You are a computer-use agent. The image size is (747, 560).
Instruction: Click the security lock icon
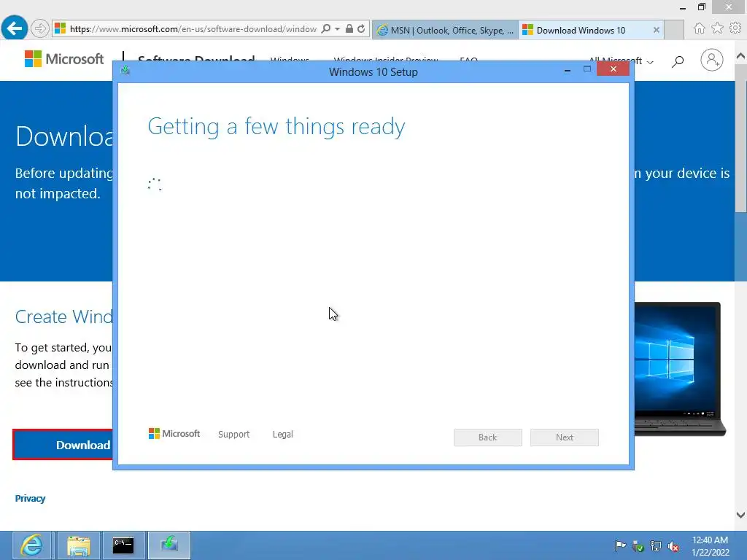click(x=349, y=28)
